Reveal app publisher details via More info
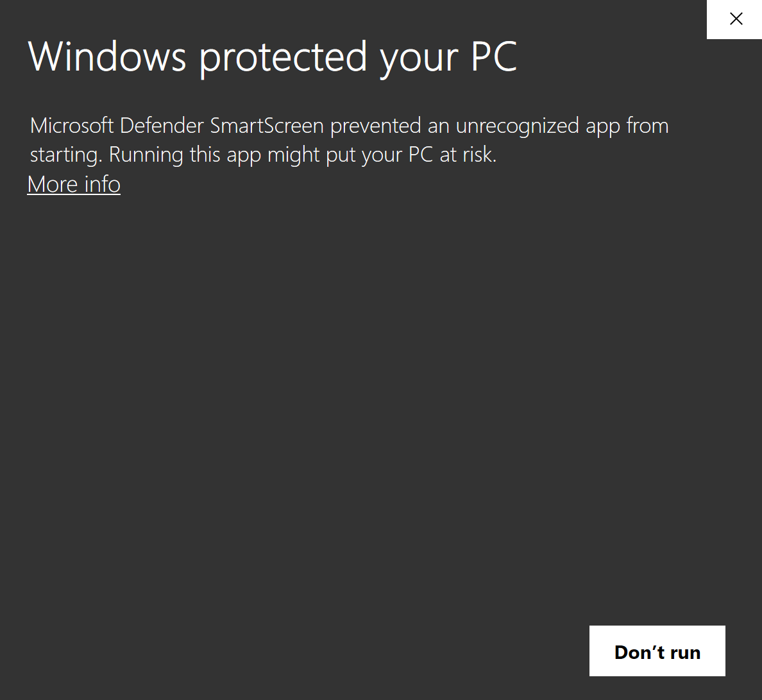This screenshot has height=700, width=762. 74,185
